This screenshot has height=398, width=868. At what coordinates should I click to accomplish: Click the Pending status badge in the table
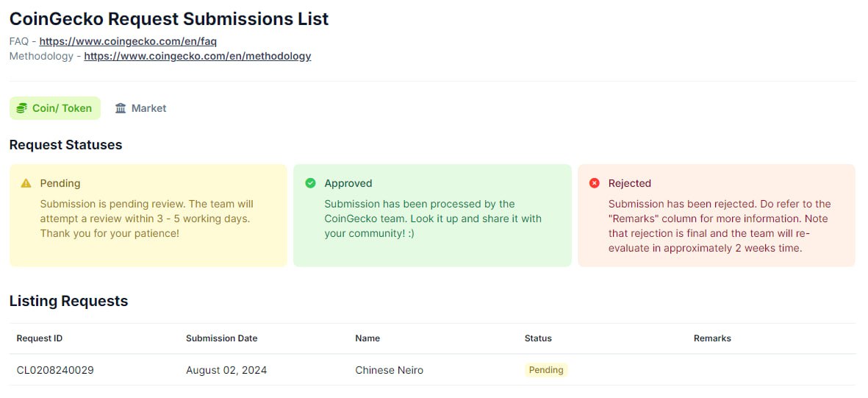click(546, 370)
